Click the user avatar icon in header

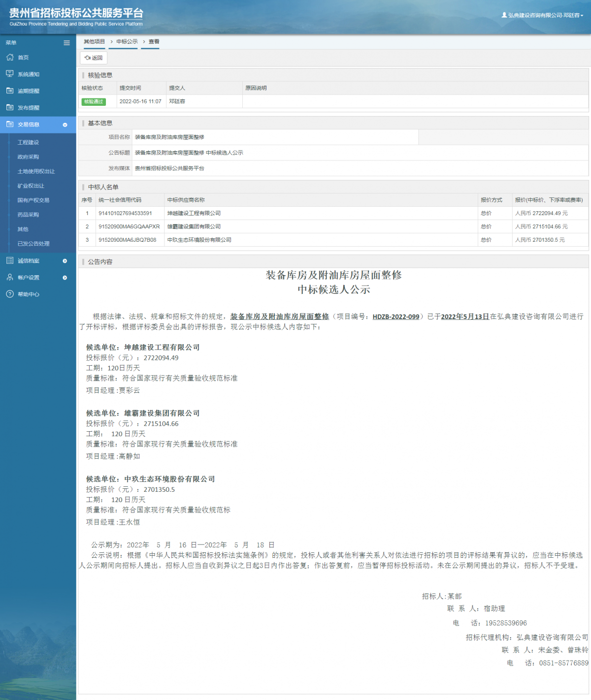coord(504,15)
